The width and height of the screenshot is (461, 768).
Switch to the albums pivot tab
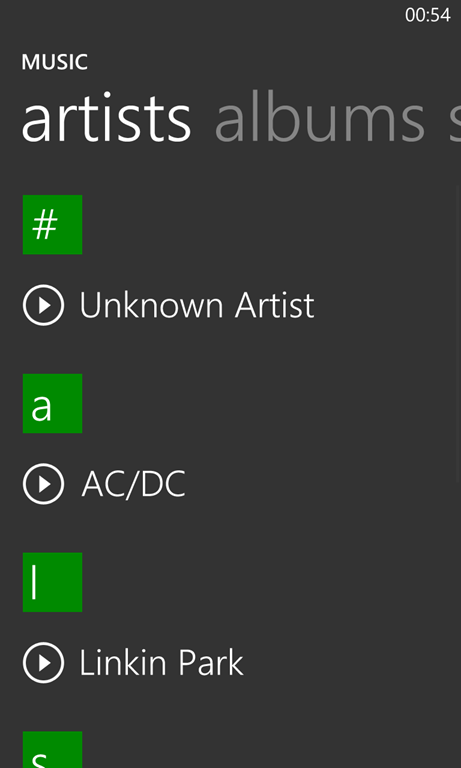tap(320, 120)
